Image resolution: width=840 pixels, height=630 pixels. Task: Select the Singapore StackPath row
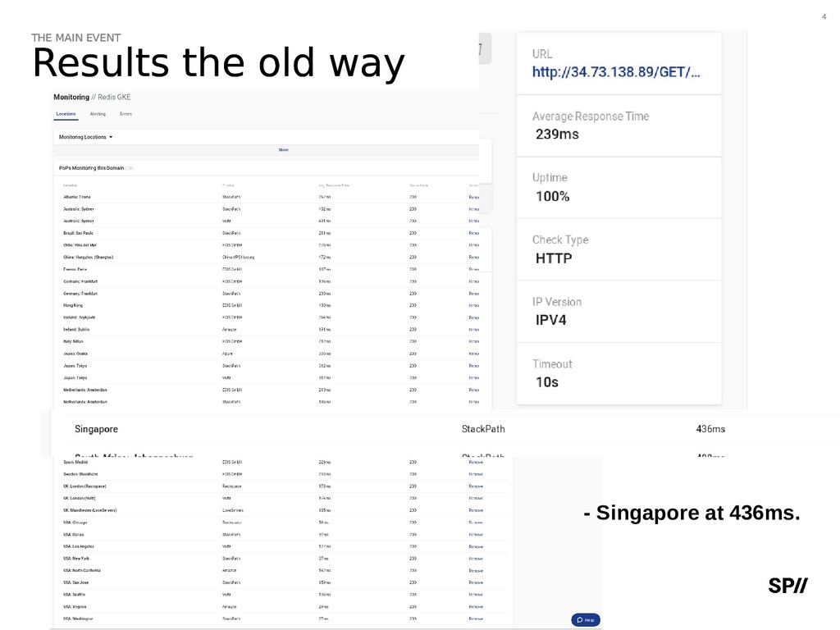coord(445,429)
